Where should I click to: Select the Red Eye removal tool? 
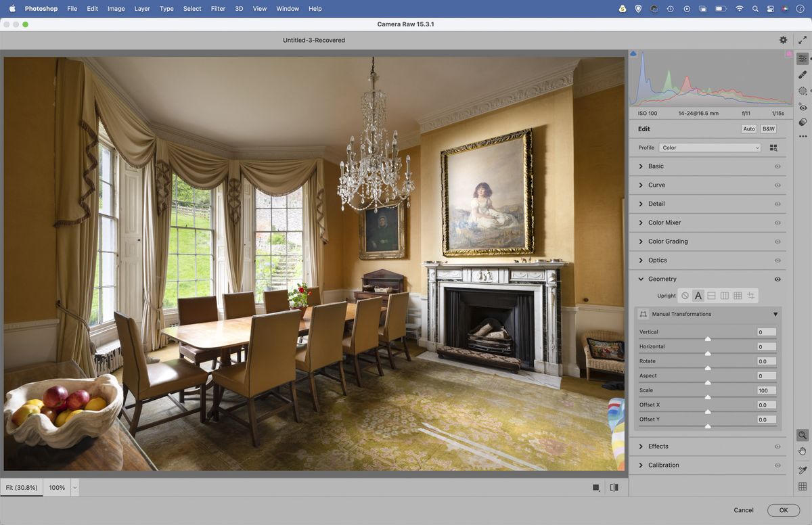click(x=803, y=107)
